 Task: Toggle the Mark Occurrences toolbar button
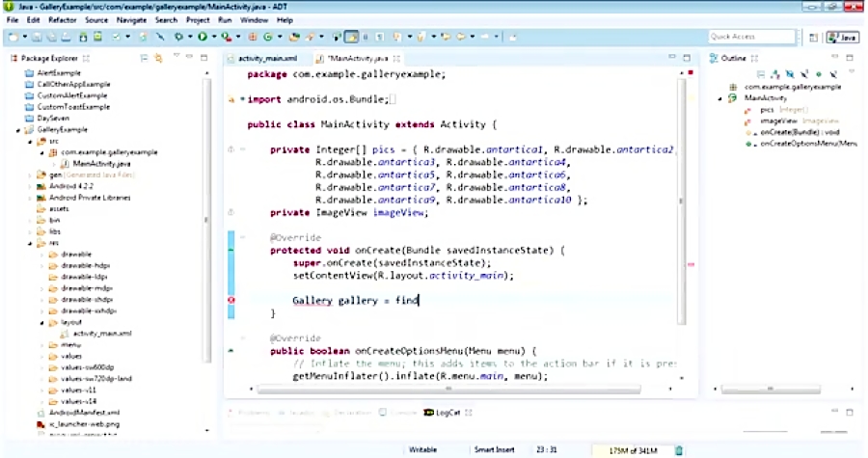pyautogui.click(x=351, y=37)
